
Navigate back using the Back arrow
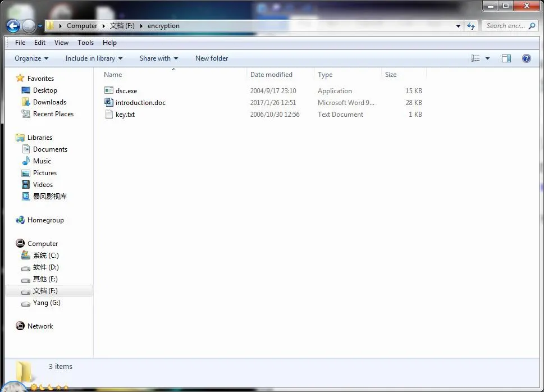(x=12, y=26)
